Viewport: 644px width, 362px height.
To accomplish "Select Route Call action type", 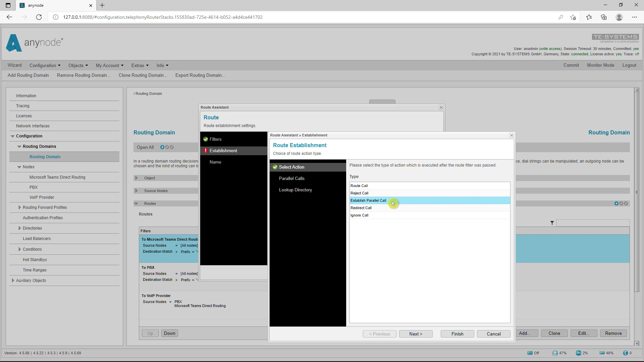I will (430, 186).
